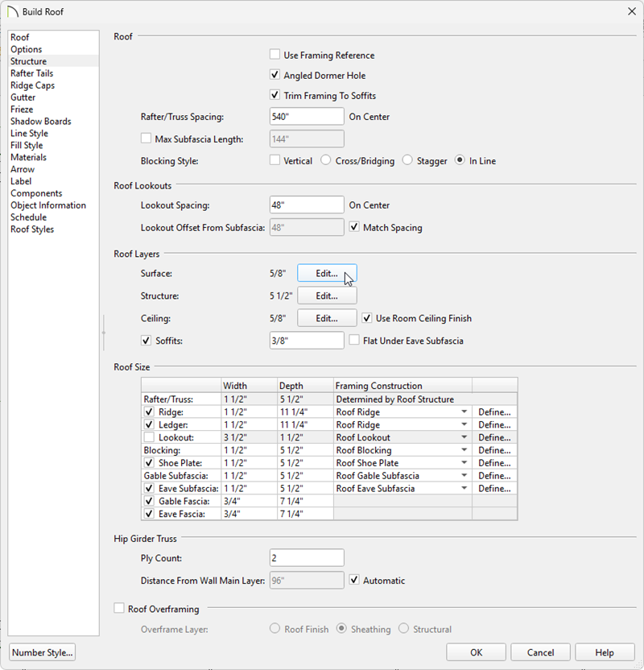The width and height of the screenshot is (644, 670).
Task: Click the Lookout Spacing field
Action: click(307, 205)
